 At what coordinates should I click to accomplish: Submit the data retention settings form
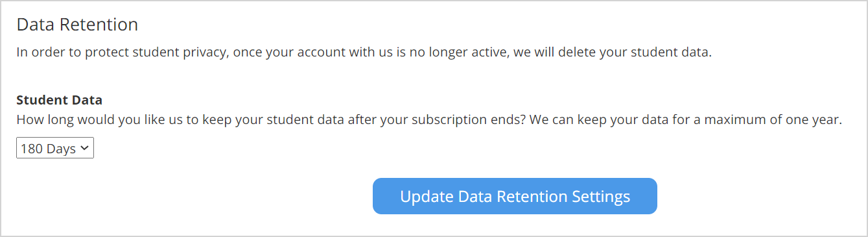[x=515, y=196]
